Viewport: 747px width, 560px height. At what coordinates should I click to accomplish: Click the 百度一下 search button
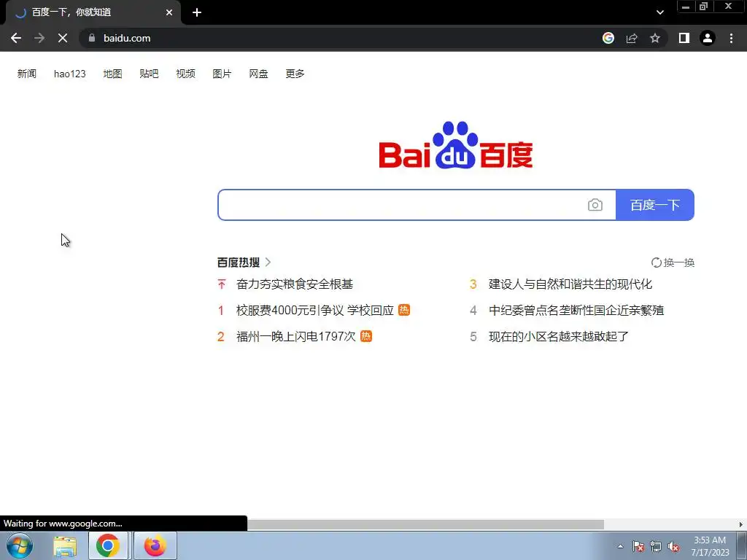(x=655, y=205)
